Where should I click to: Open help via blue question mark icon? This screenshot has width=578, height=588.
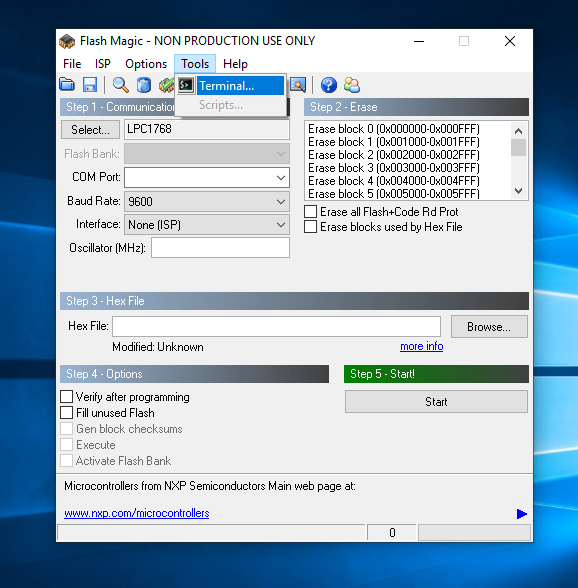pos(329,85)
